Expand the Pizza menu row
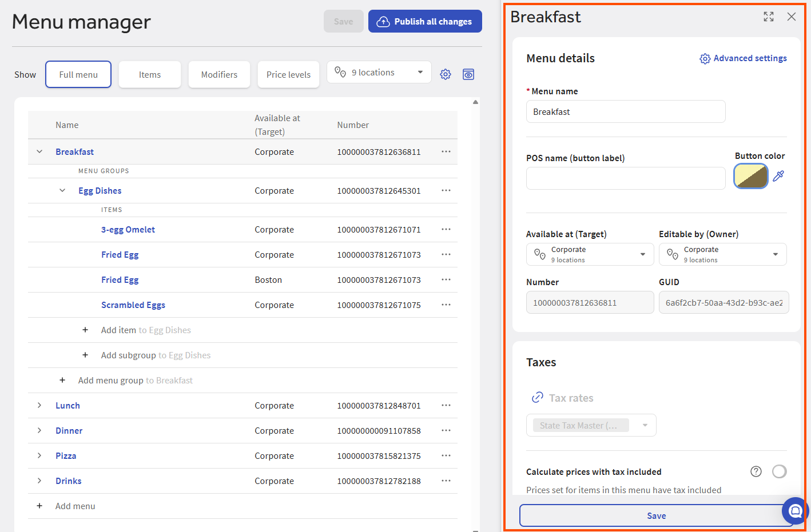 pos(39,455)
